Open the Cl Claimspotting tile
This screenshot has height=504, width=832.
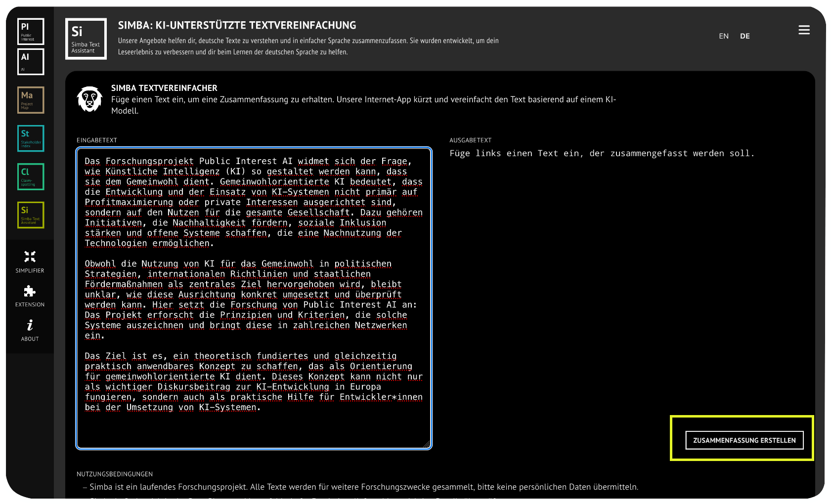31,176
